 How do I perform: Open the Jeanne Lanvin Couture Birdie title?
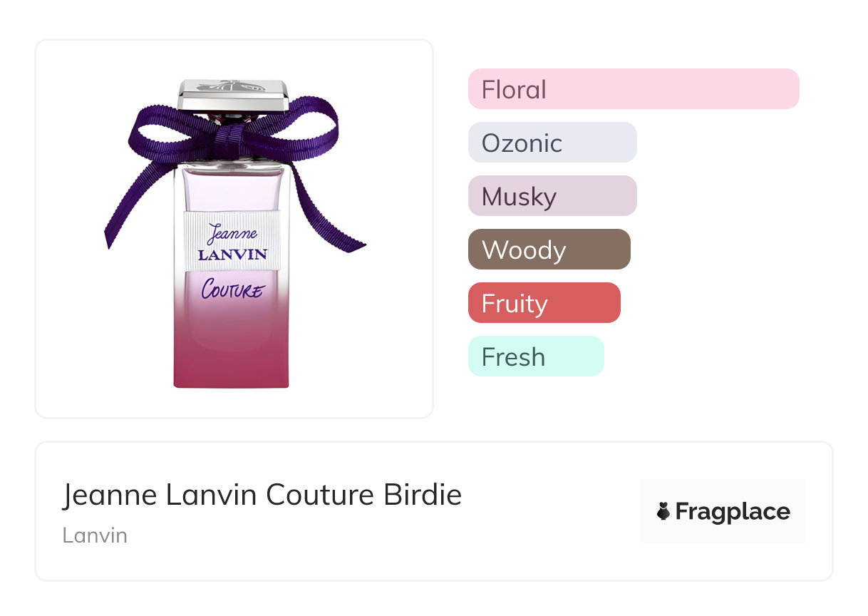pyautogui.click(x=262, y=495)
